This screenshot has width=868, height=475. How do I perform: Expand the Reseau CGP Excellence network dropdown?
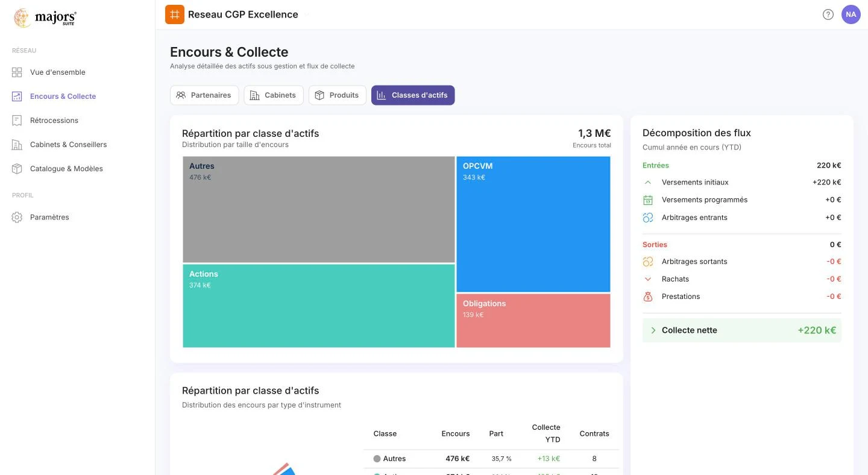click(x=306, y=14)
